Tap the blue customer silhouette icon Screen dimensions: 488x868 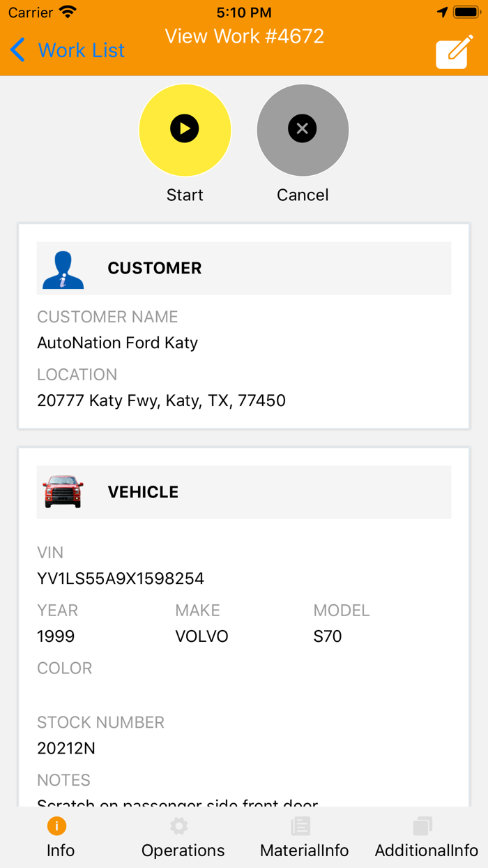click(63, 268)
